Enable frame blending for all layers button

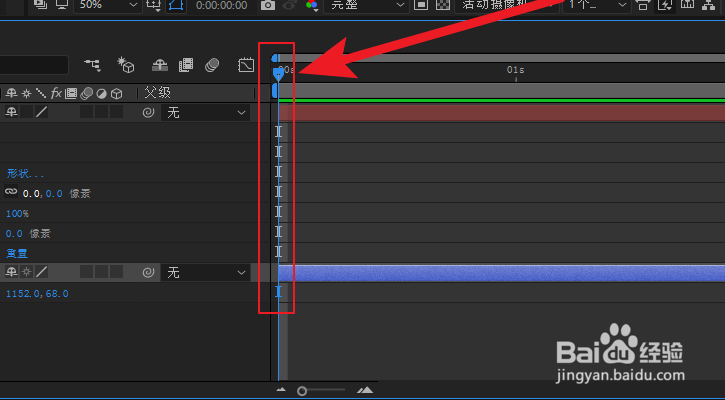186,65
